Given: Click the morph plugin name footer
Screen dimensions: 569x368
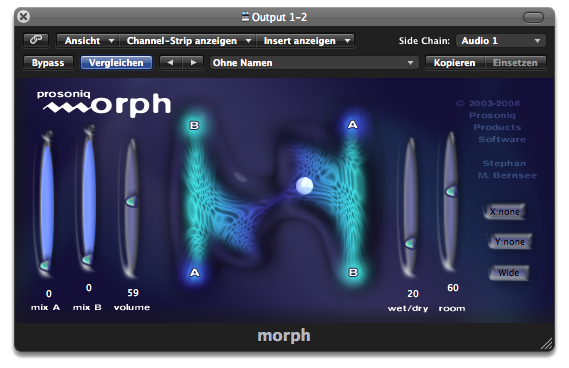Looking at the screenshot, I should [284, 336].
